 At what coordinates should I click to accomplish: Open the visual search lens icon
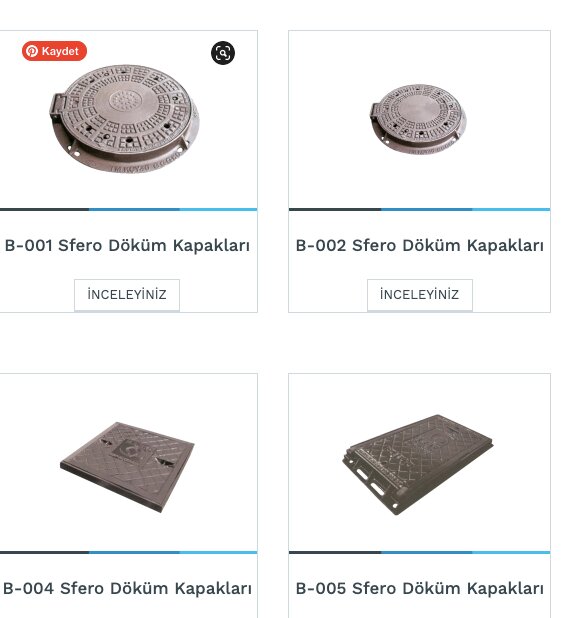coord(223,53)
